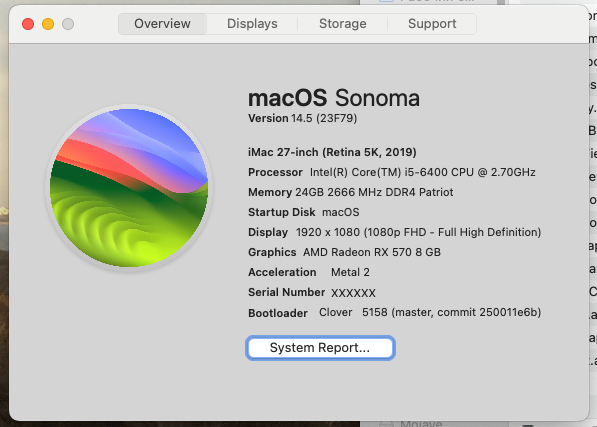597x427 pixels.
Task: Click the macOS Sonoma title
Action: click(x=334, y=98)
